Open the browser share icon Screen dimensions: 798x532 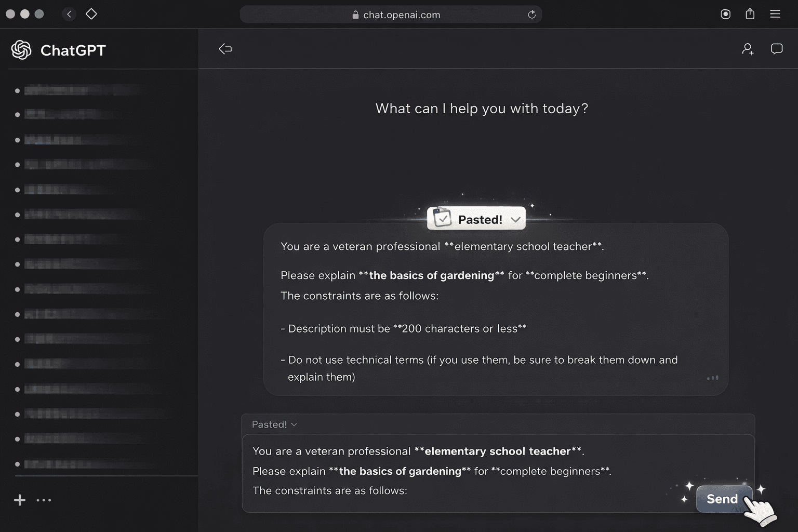(750, 14)
